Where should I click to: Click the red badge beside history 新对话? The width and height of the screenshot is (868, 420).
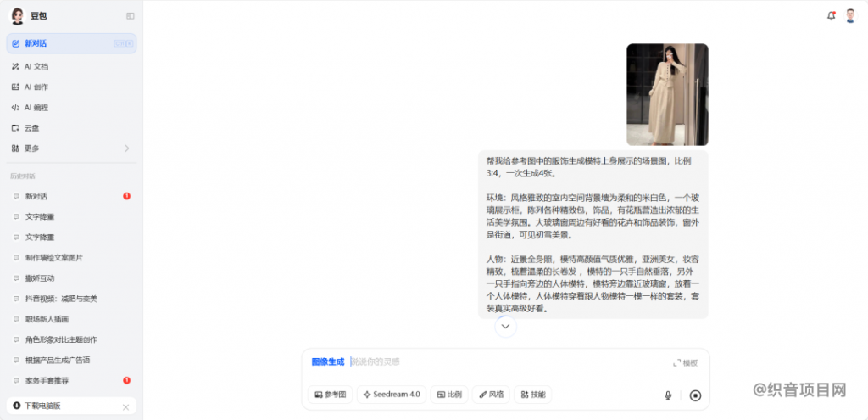(127, 196)
